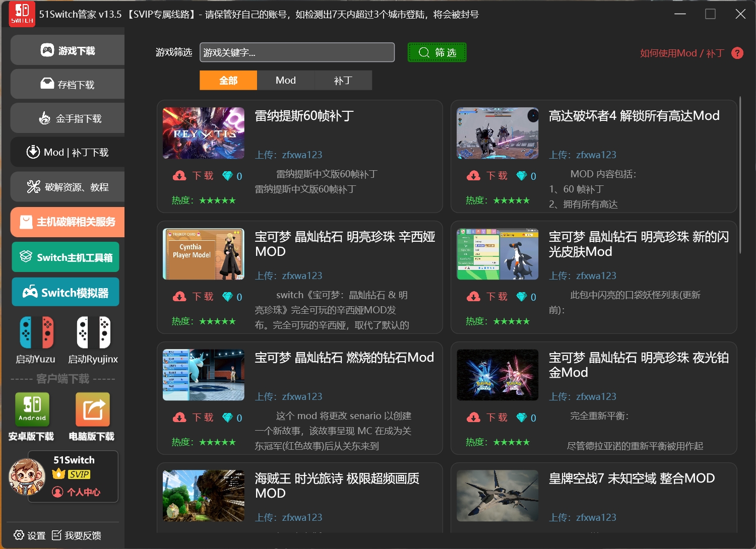Download 夜光铂金Mod via cloud icon

[473, 418]
